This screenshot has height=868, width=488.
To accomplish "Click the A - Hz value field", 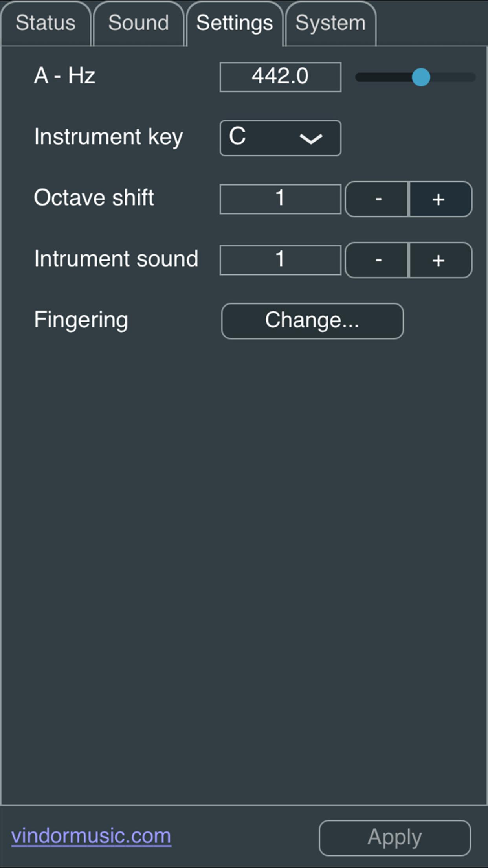I will tap(280, 77).
